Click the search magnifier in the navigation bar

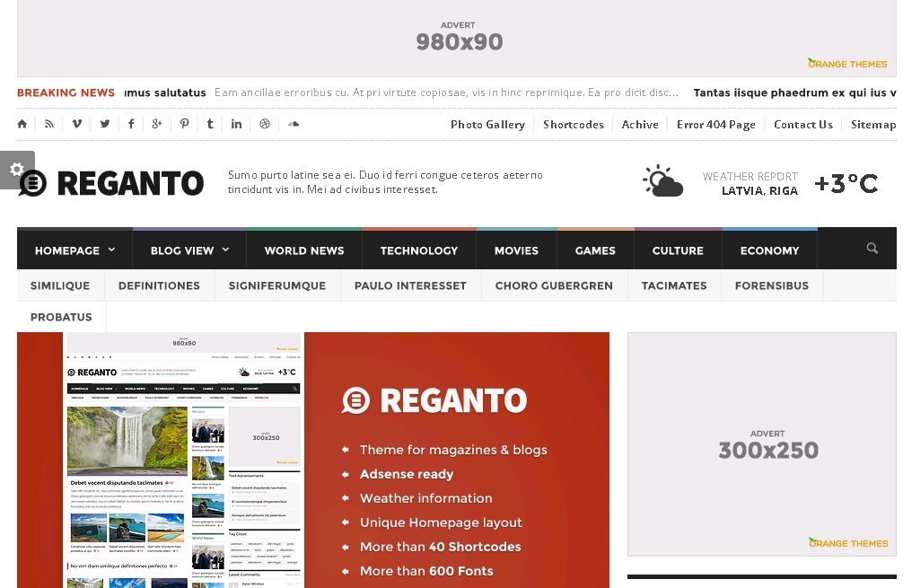point(872,249)
